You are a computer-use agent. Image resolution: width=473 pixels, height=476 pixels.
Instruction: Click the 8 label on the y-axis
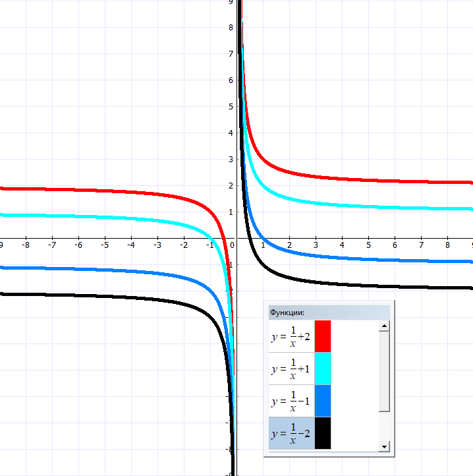click(x=231, y=27)
